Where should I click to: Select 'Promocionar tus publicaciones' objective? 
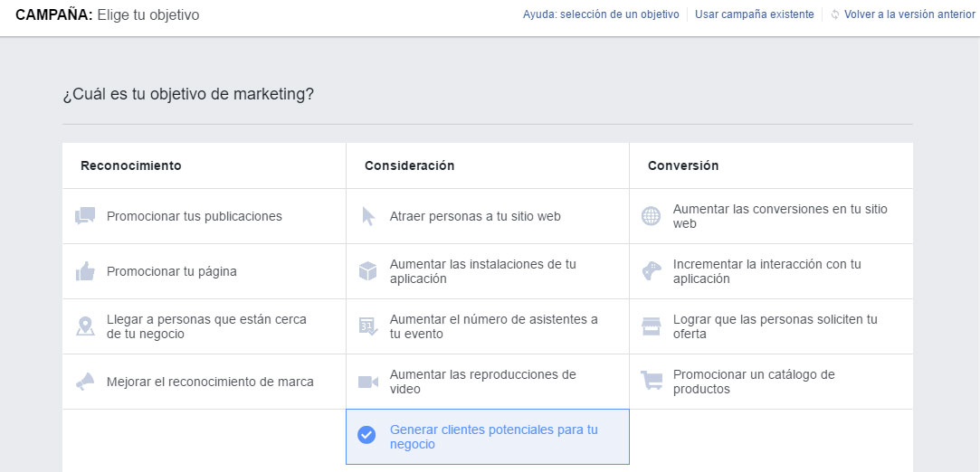click(x=205, y=216)
